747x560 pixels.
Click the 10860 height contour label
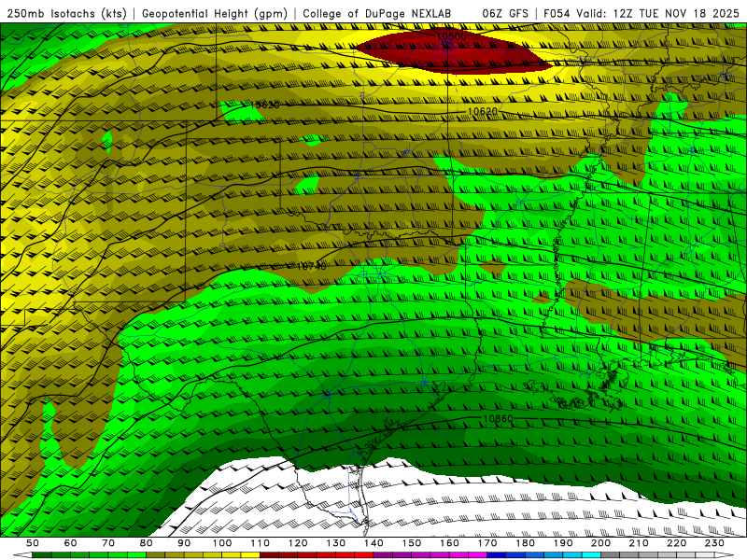point(498,418)
